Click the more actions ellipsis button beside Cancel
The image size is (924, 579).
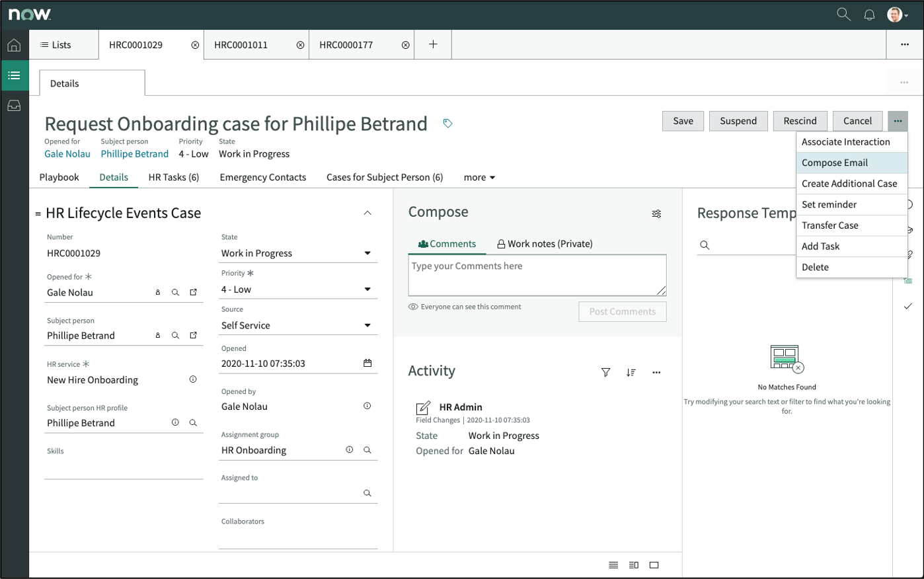click(x=898, y=121)
